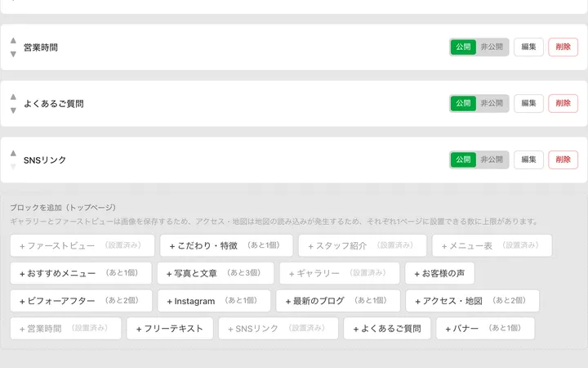Add an おすすめメニュー block
Image resolution: width=588 pixels, height=368 pixels.
pos(81,273)
